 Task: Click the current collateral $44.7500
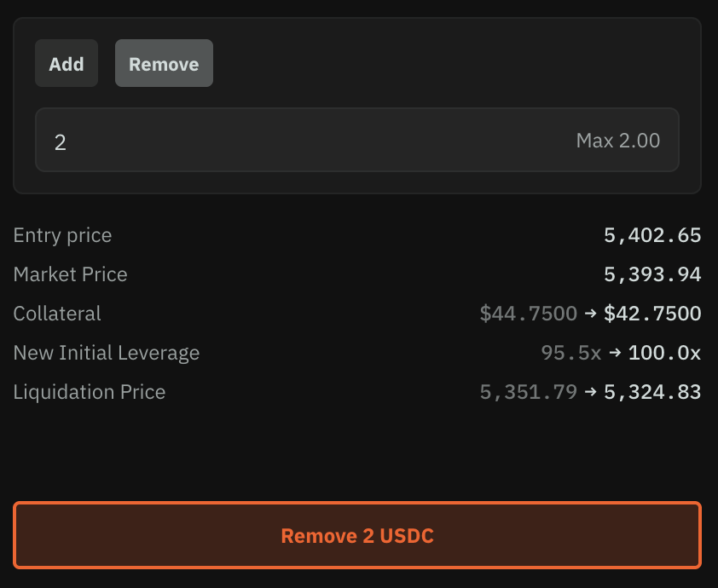[x=529, y=314]
